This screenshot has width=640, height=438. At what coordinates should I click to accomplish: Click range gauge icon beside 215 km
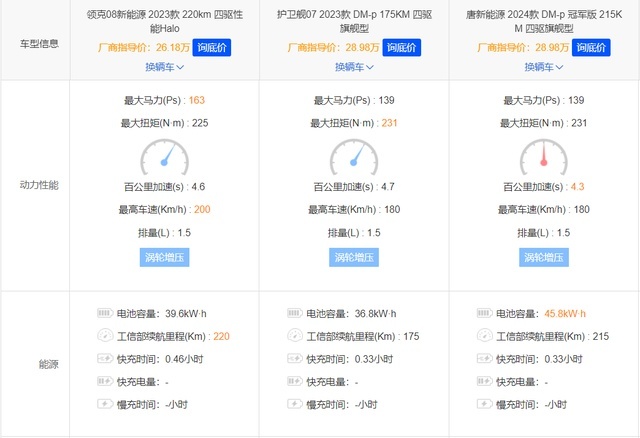484,336
